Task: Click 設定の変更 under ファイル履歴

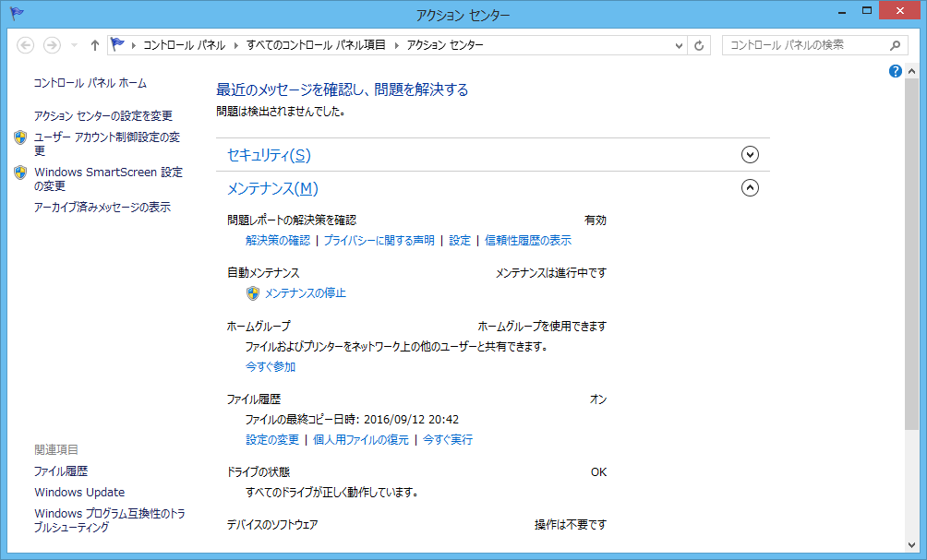Action: coord(272,440)
